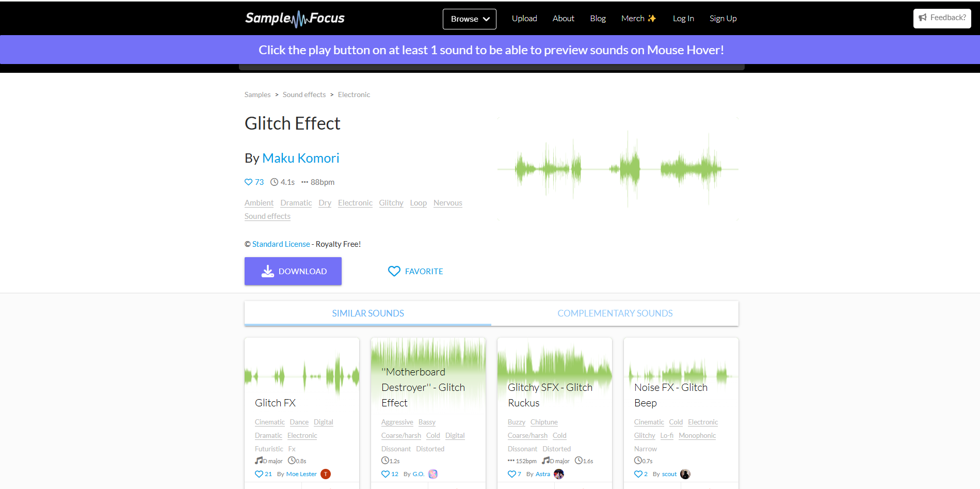Click the clock icon beside 4.1s duration
Viewport: 980px width, 489px height.
[x=276, y=182]
